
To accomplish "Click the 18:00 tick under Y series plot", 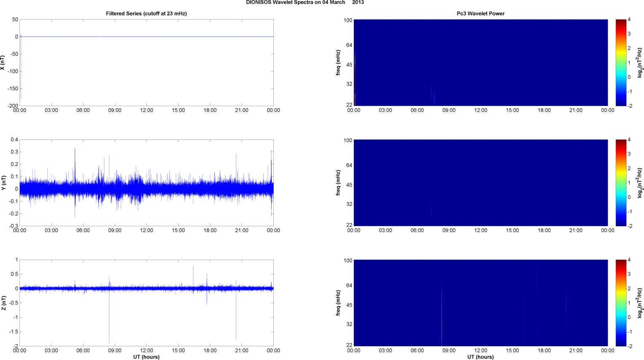I will [210, 231].
